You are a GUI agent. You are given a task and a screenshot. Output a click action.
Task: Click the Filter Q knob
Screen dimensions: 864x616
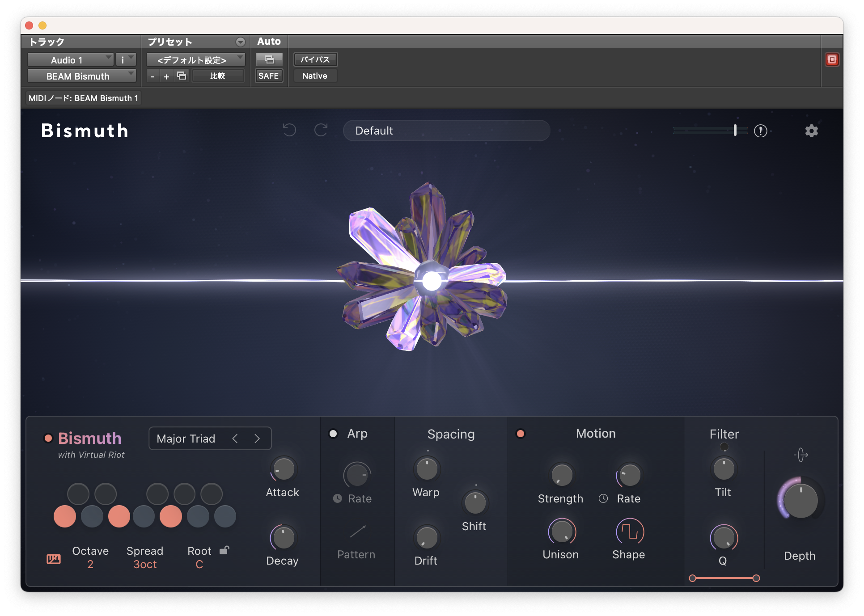[x=724, y=537]
